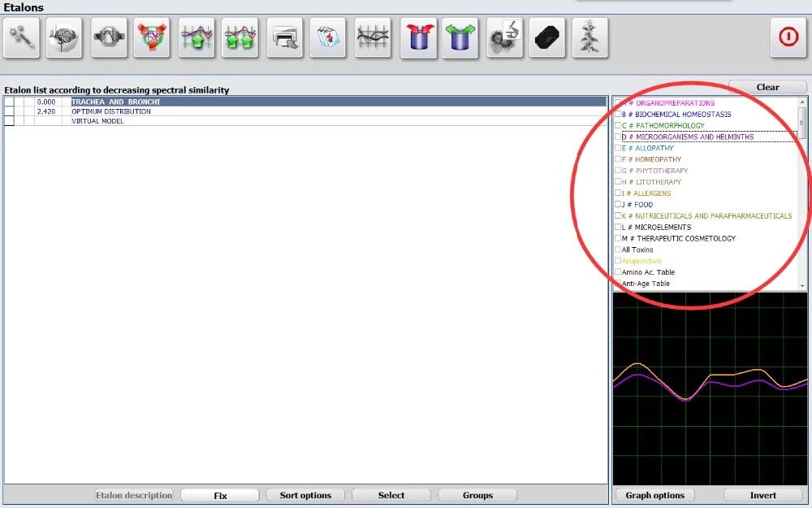Click the green arrows cylinder icon
The width and height of the screenshot is (812, 508).
pos(460,38)
